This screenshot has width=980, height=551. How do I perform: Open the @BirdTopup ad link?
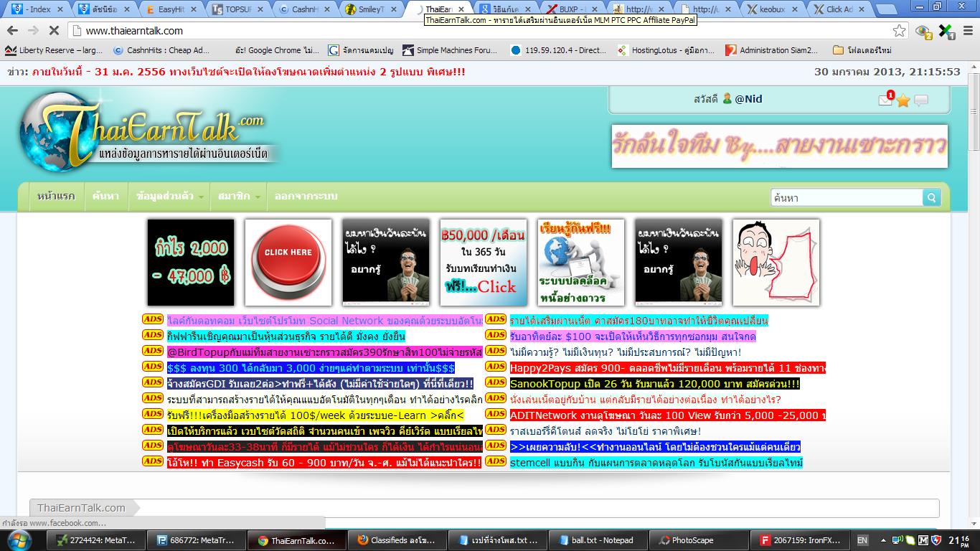(324, 352)
